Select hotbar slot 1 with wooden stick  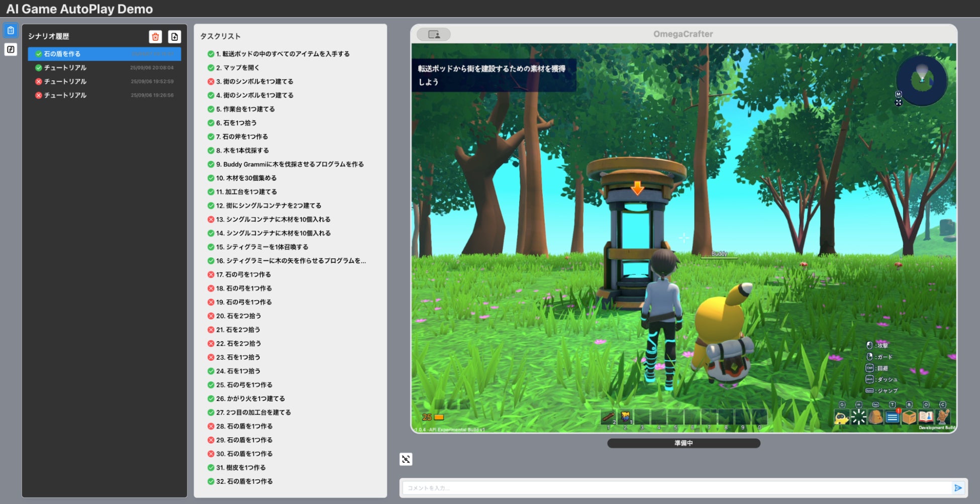(609, 417)
